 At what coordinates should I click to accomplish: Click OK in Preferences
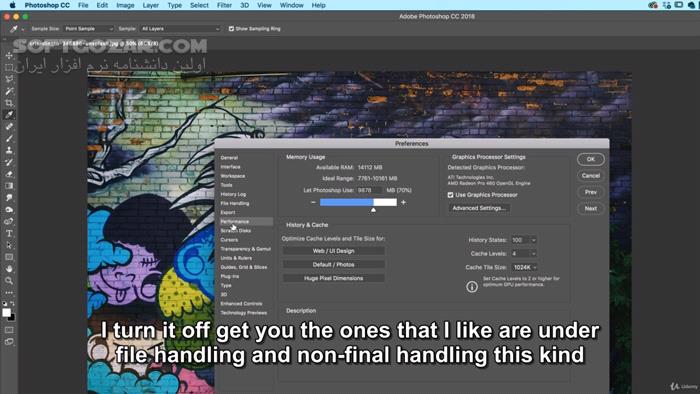tap(591, 159)
